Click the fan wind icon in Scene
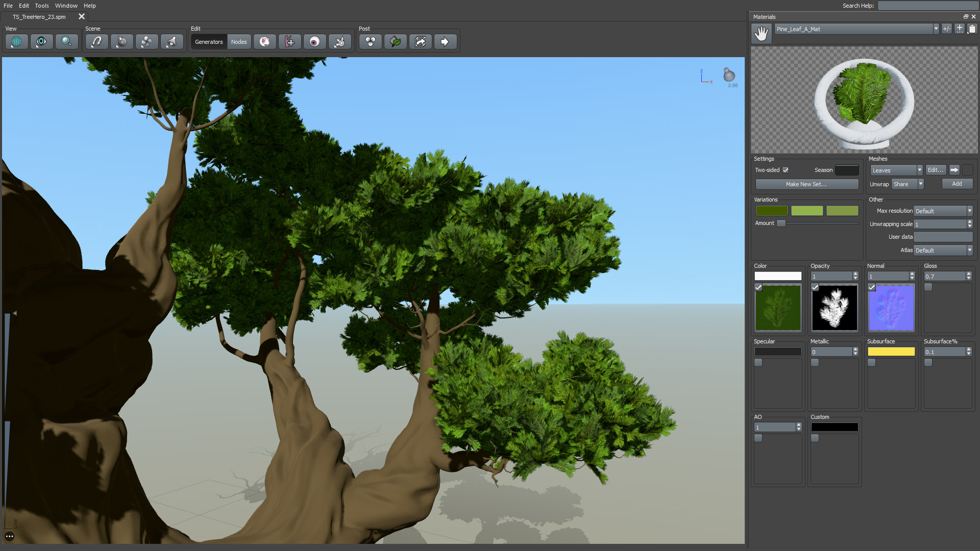Screen dimensions: 980x551 146,42
